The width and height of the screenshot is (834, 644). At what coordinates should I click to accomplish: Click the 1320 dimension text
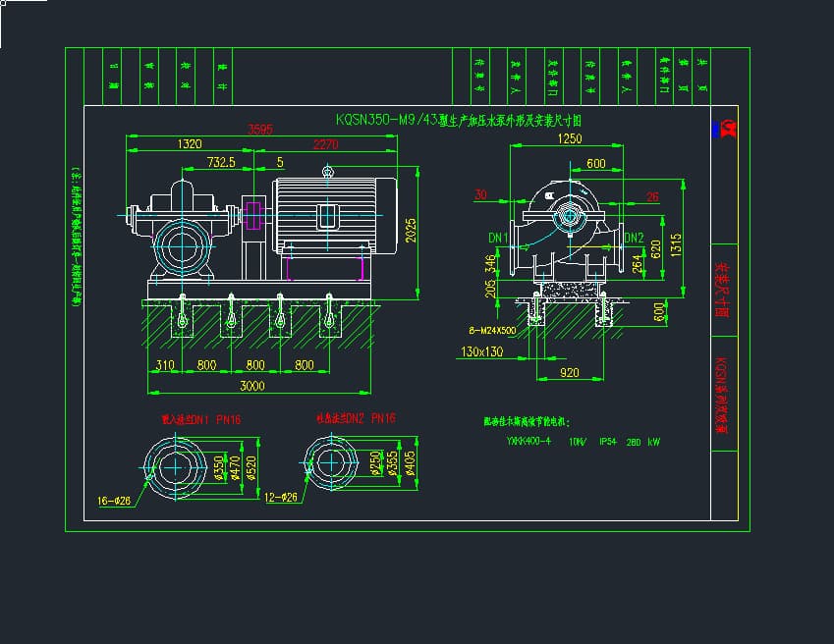189,144
